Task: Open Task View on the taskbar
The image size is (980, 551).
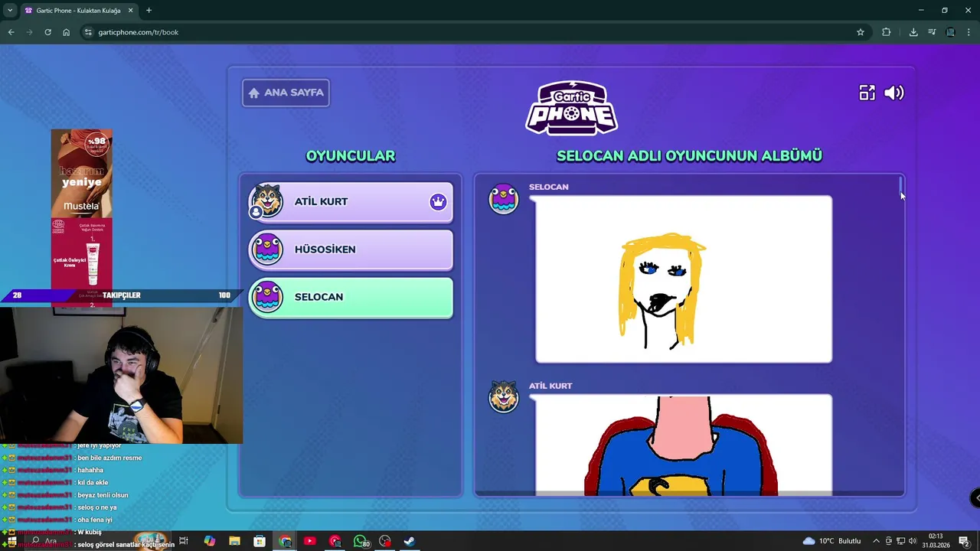Action: [x=184, y=541]
